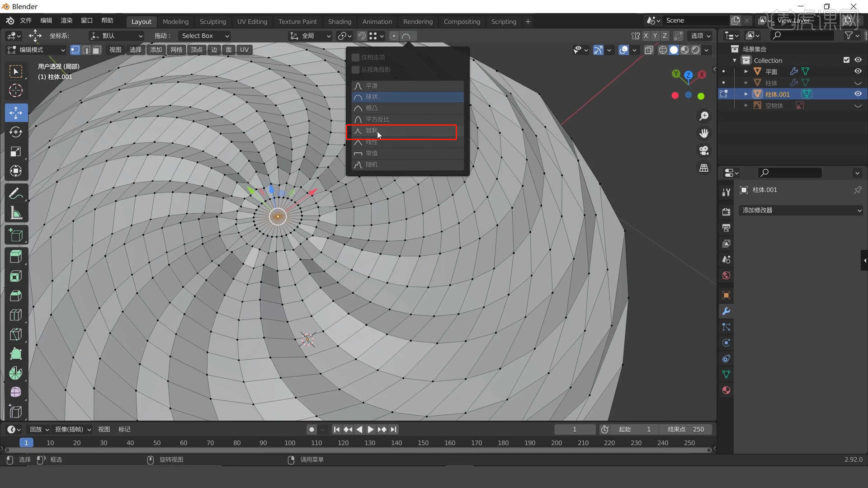This screenshot has width=868, height=488.
Task: Open the Select Box mode dropdown
Action: point(204,36)
